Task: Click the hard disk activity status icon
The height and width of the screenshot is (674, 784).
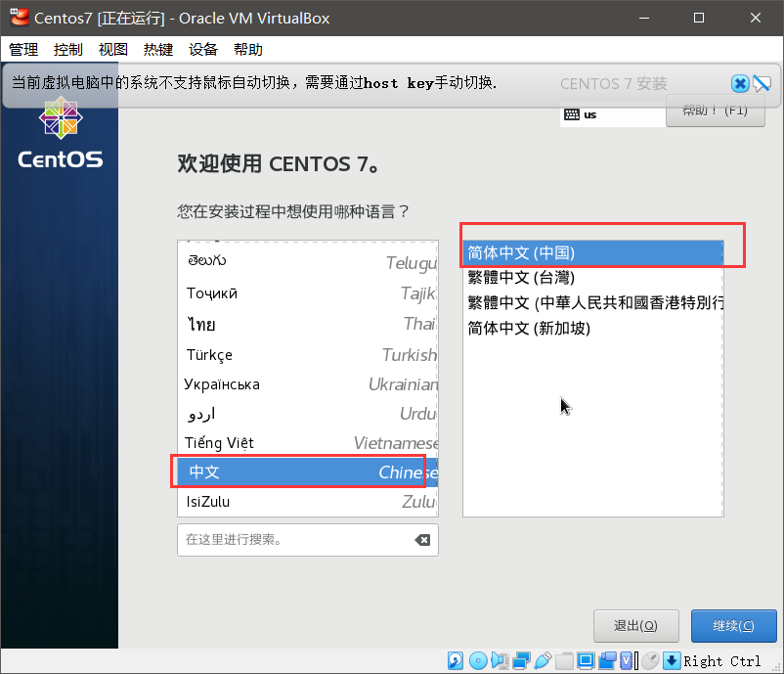Action: click(x=455, y=660)
